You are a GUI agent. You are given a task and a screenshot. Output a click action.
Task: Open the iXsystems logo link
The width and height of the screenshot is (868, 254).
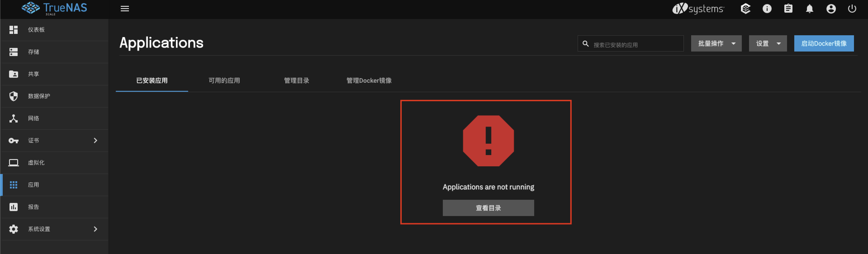coord(698,9)
